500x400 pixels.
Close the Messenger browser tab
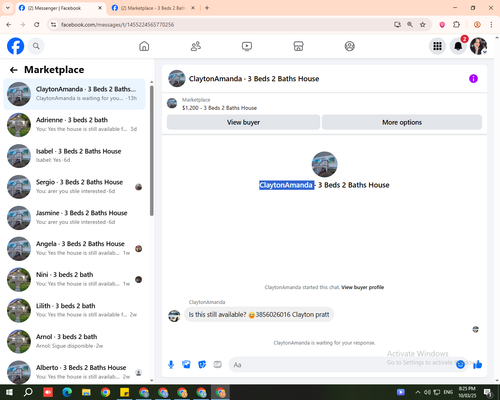[100, 8]
